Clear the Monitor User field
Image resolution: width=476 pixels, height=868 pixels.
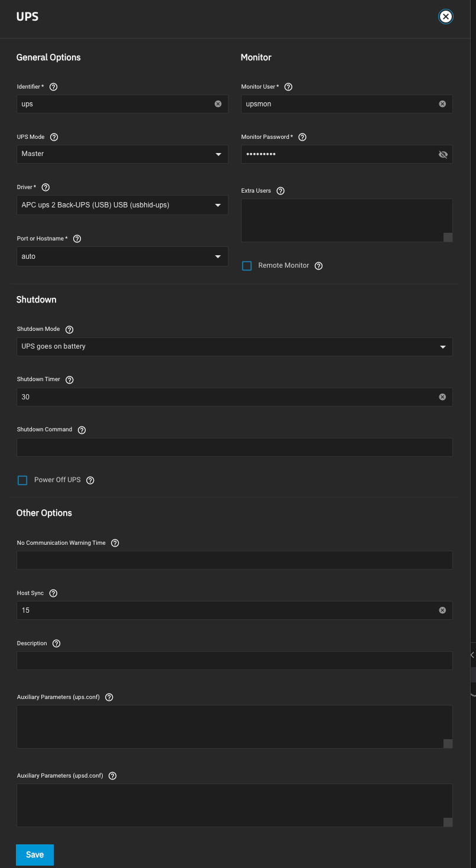(442, 104)
